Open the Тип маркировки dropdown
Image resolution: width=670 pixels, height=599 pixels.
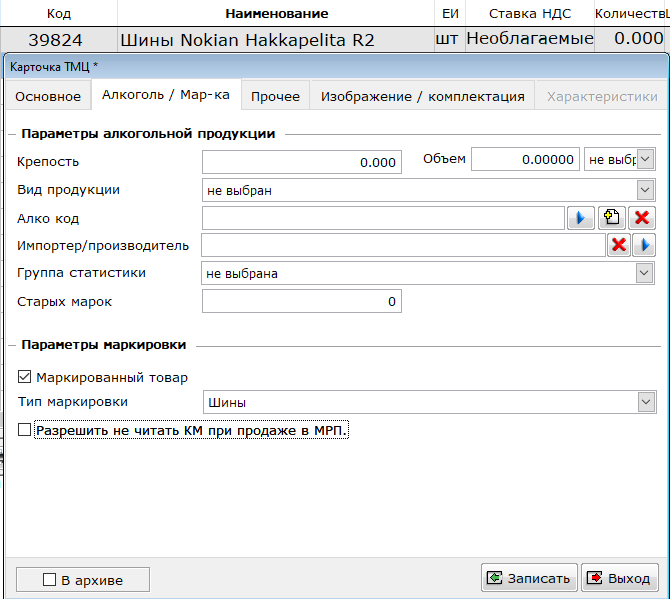pyautogui.click(x=646, y=402)
